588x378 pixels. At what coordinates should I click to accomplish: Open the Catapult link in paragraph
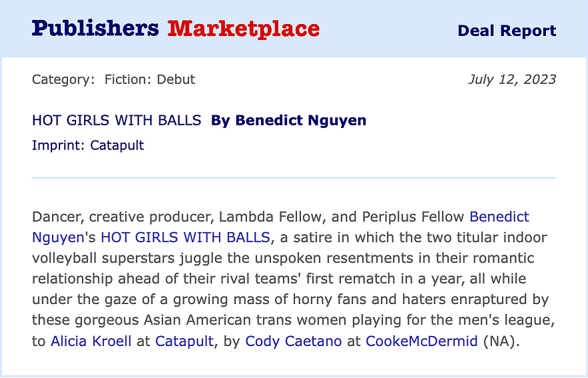(184, 341)
